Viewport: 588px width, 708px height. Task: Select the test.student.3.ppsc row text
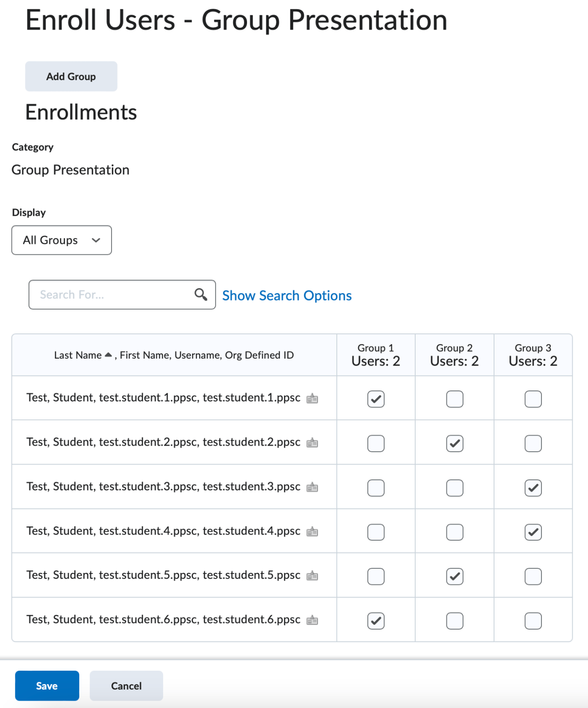(x=164, y=486)
